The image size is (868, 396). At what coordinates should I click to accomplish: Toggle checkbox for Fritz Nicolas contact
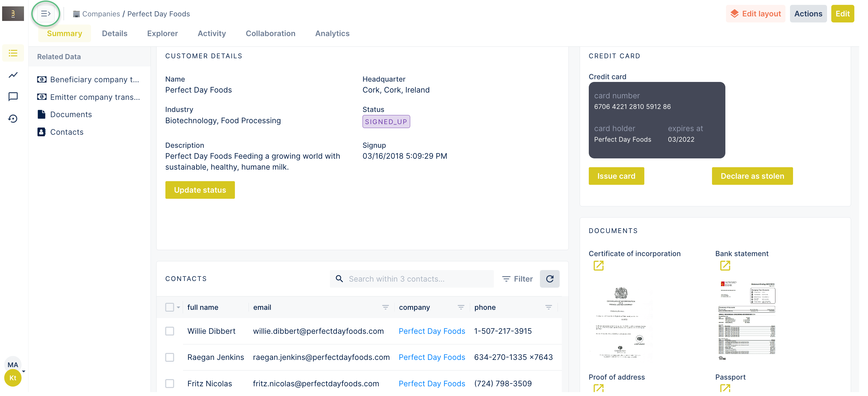(170, 383)
